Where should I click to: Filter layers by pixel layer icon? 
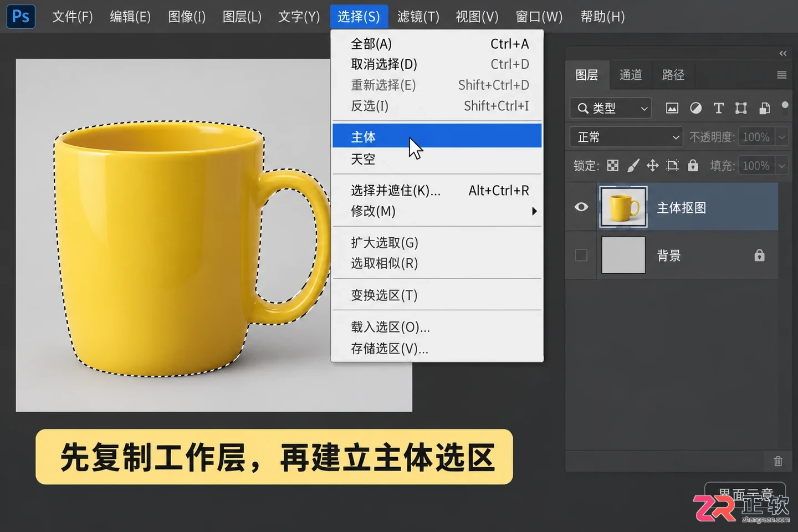(x=672, y=108)
